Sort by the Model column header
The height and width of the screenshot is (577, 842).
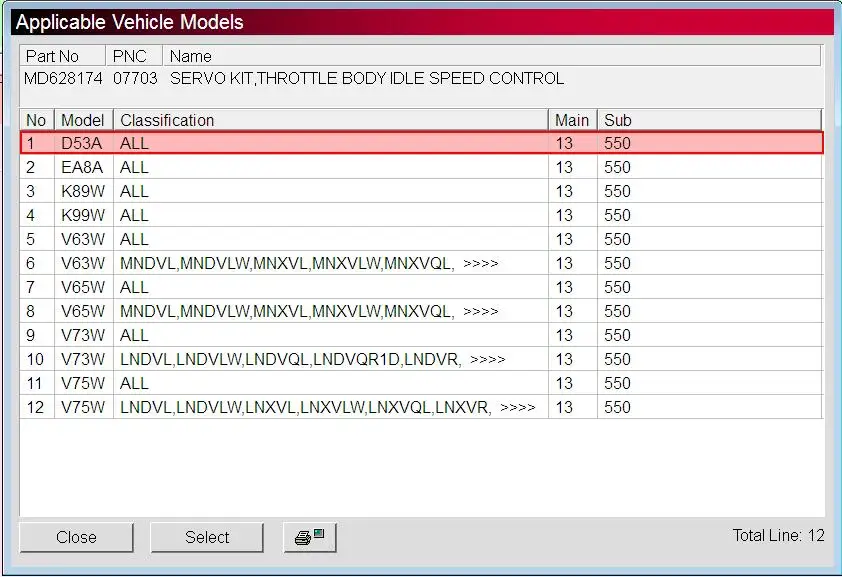coord(83,120)
